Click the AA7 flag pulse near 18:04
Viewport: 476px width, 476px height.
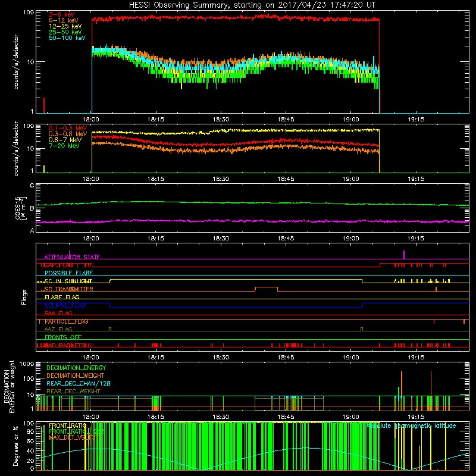(x=110, y=329)
